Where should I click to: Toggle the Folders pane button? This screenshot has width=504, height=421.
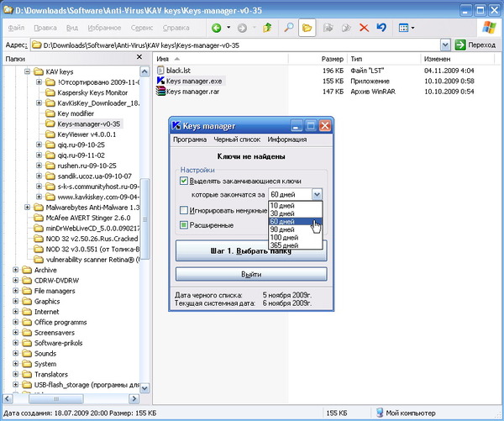click(307, 28)
